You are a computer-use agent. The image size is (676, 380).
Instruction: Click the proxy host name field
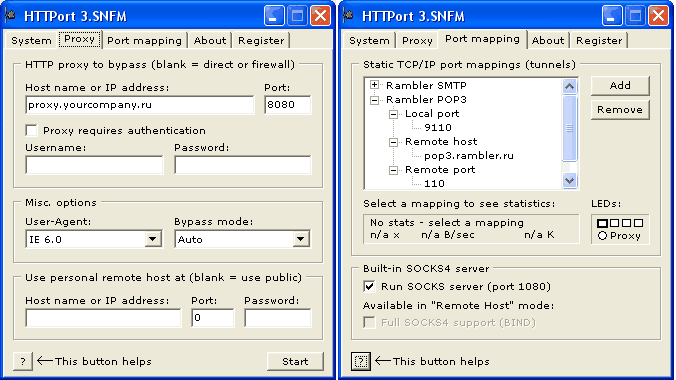point(140,105)
